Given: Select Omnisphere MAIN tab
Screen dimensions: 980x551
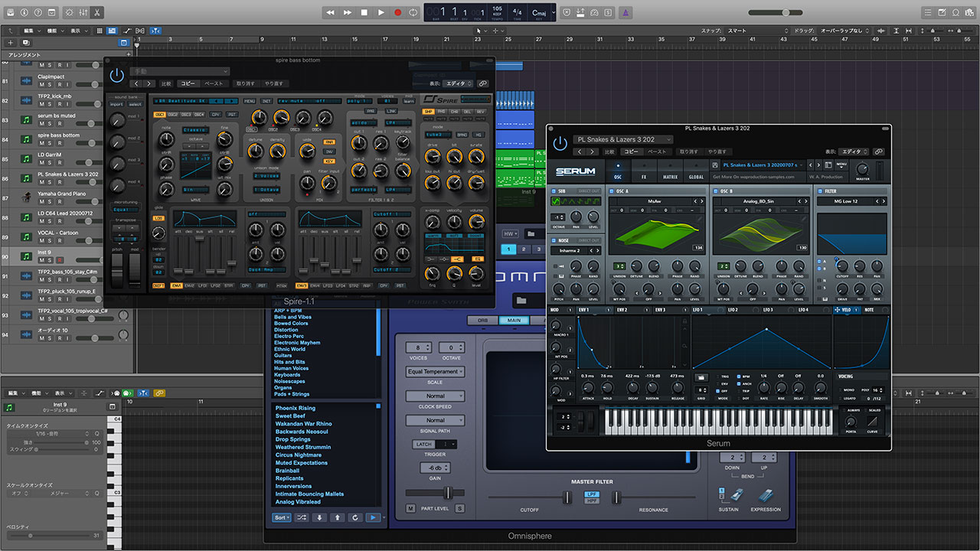Looking at the screenshot, I should [514, 321].
